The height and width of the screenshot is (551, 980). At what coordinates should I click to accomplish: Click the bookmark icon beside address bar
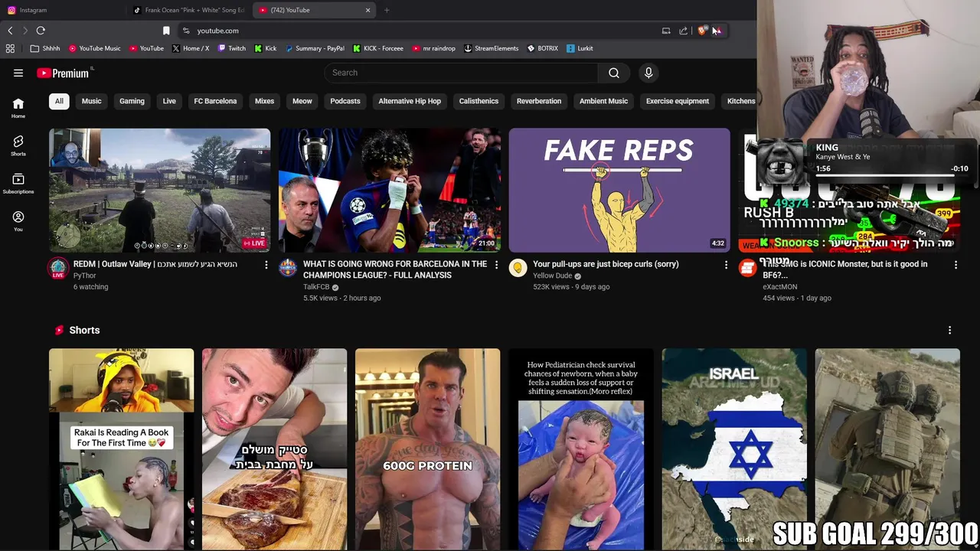(x=166, y=31)
